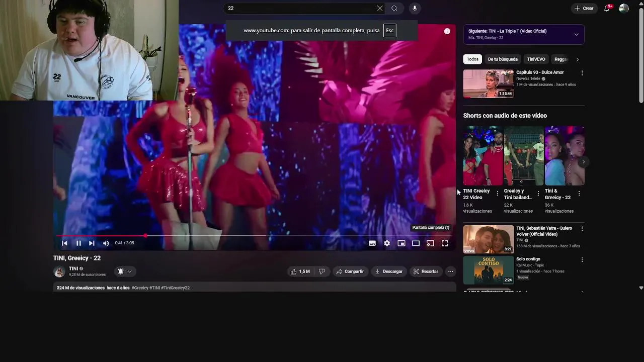Toggle full screen mode
The image size is (644, 362).
[445, 243]
